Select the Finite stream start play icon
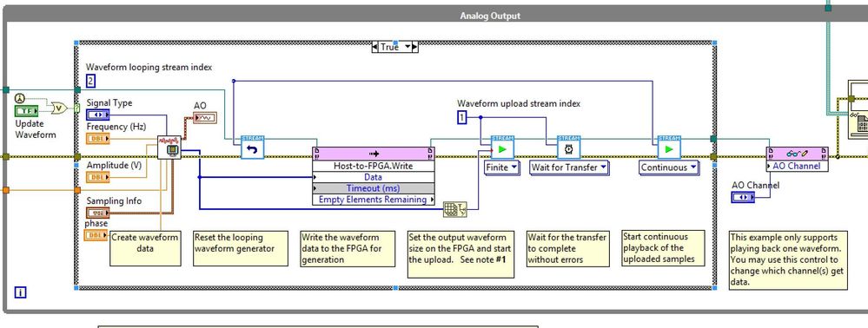The width and height of the screenshot is (868, 328). 503,148
